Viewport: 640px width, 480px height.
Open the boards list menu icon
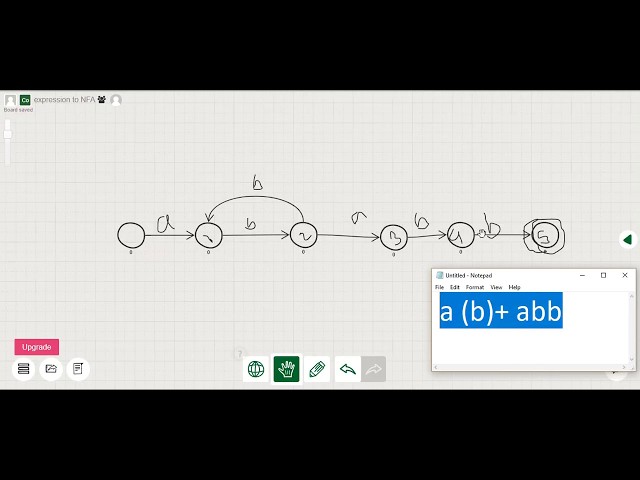point(23,369)
